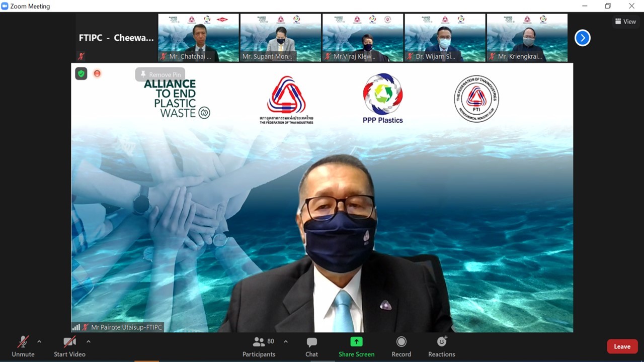Show next participants with blue arrow
The width and height of the screenshot is (644, 362).
[582, 38]
